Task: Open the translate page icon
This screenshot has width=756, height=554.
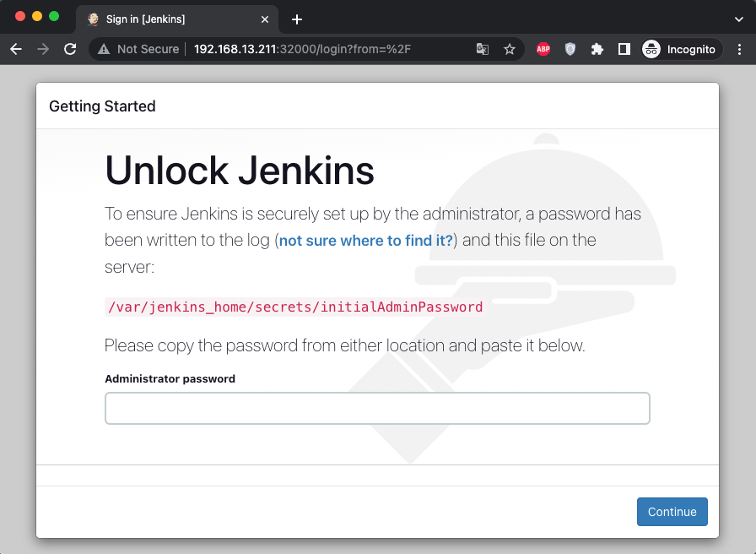Action: point(482,49)
